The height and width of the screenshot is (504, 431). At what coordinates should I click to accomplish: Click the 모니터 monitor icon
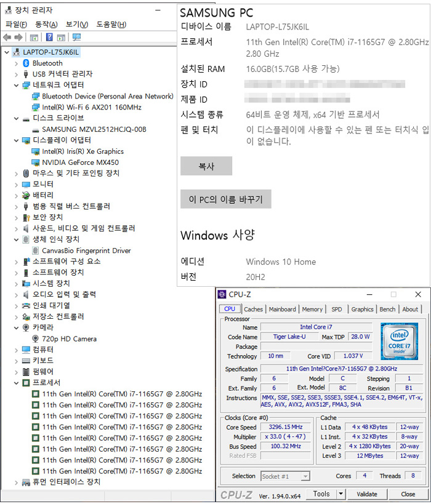(26, 185)
